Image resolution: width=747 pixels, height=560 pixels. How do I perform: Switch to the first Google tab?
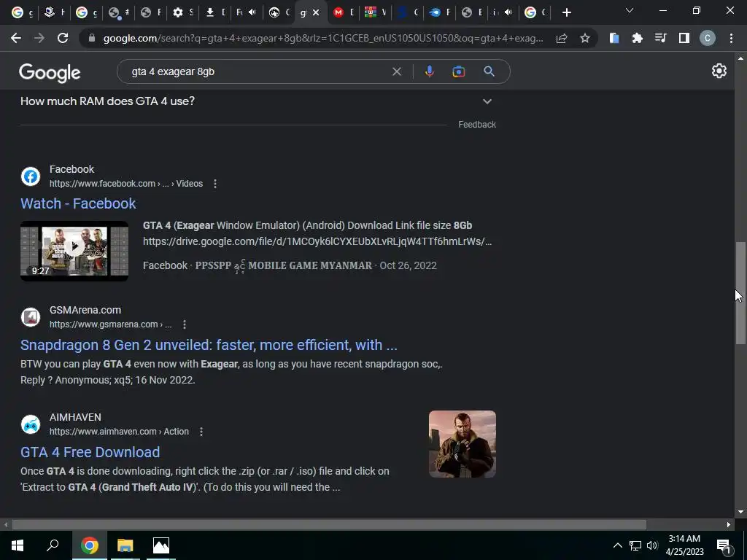coord(21,12)
